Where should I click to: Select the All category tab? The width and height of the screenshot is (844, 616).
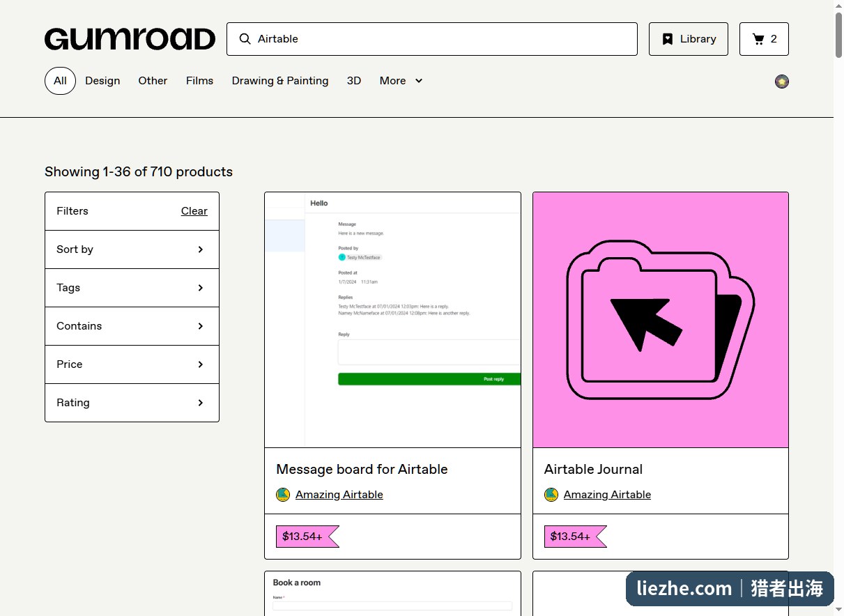pyautogui.click(x=60, y=81)
